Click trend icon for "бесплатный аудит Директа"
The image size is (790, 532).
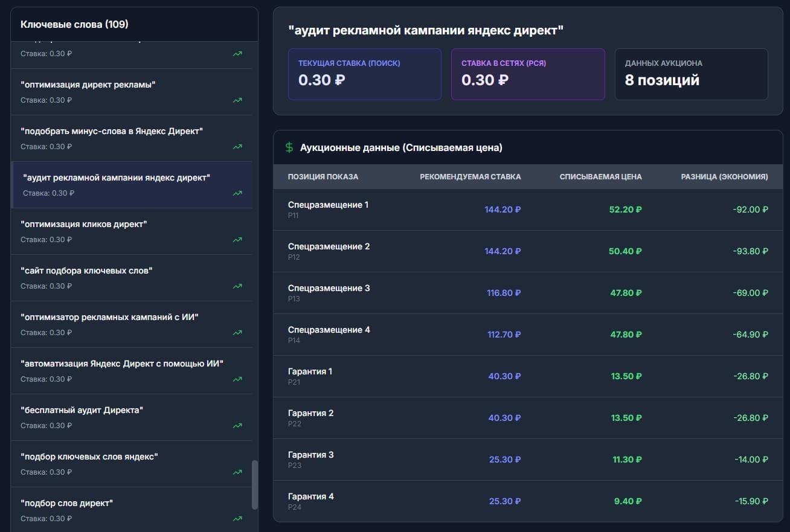237,426
